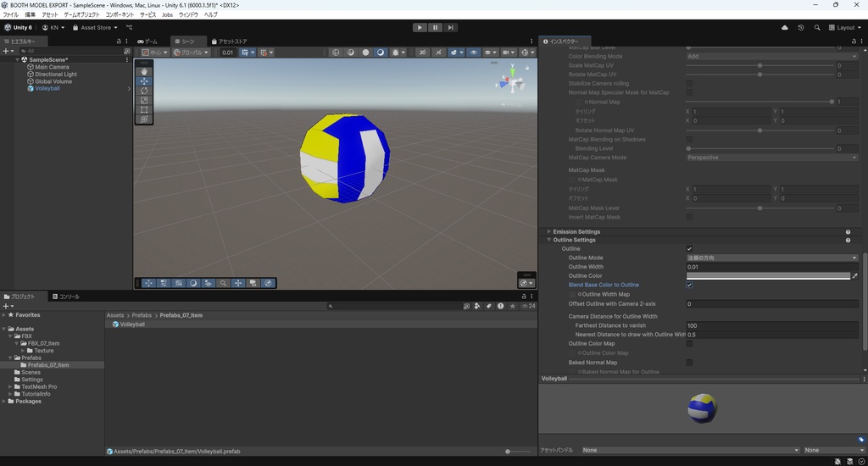Click Prefabs in the breadcrumb path
The width and height of the screenshot is (868, 466).
142,315
